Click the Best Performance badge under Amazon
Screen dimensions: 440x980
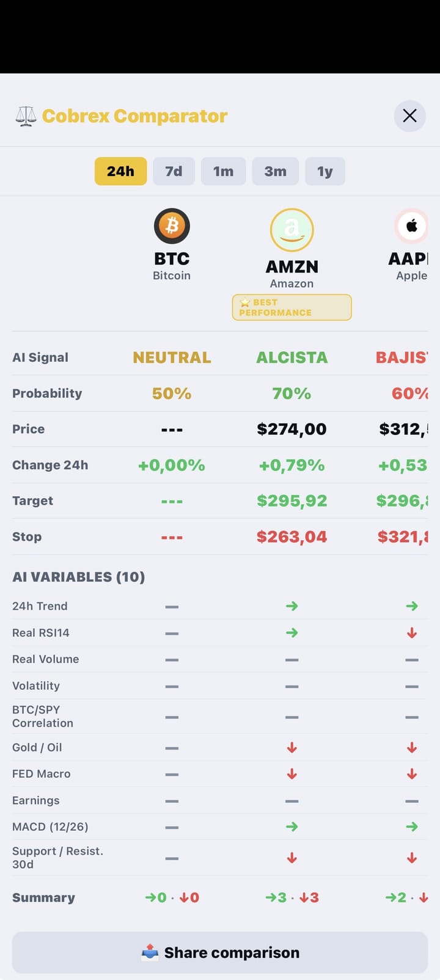(292, 307)
